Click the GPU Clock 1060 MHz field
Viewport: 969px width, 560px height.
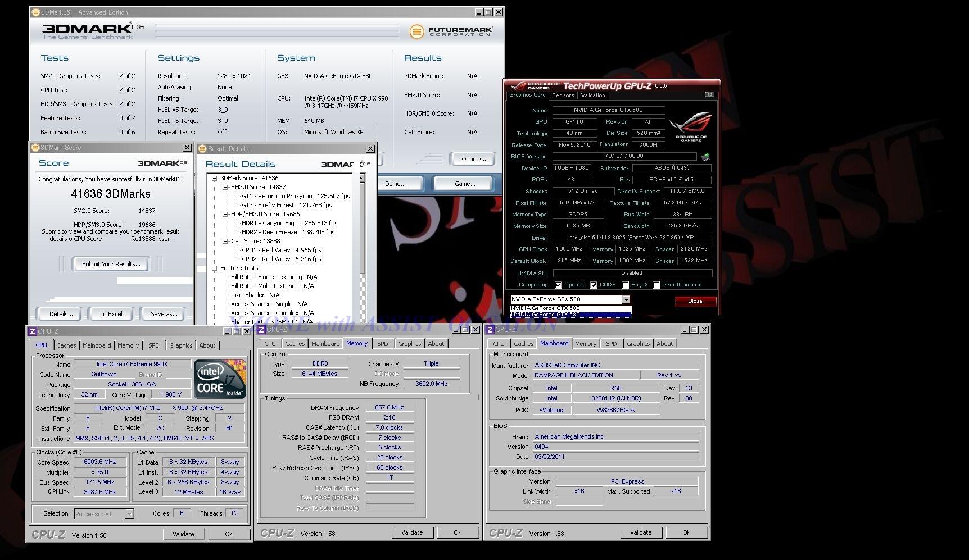pos(569,249)
